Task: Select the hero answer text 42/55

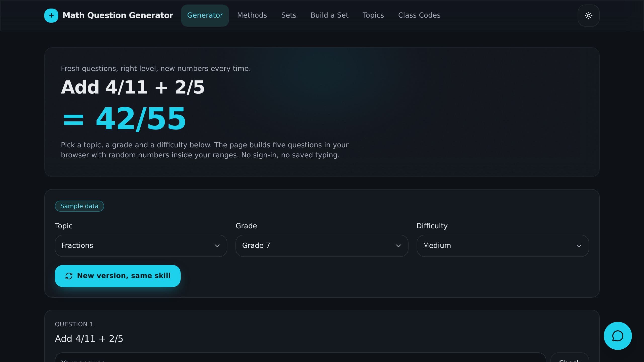Action: point(141,118)
